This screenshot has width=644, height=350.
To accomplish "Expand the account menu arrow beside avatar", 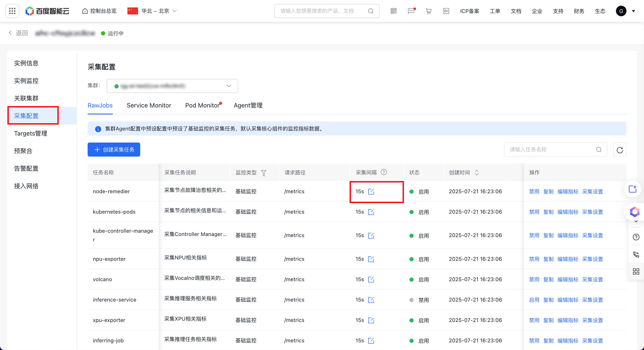I will [x=633, y=11].
